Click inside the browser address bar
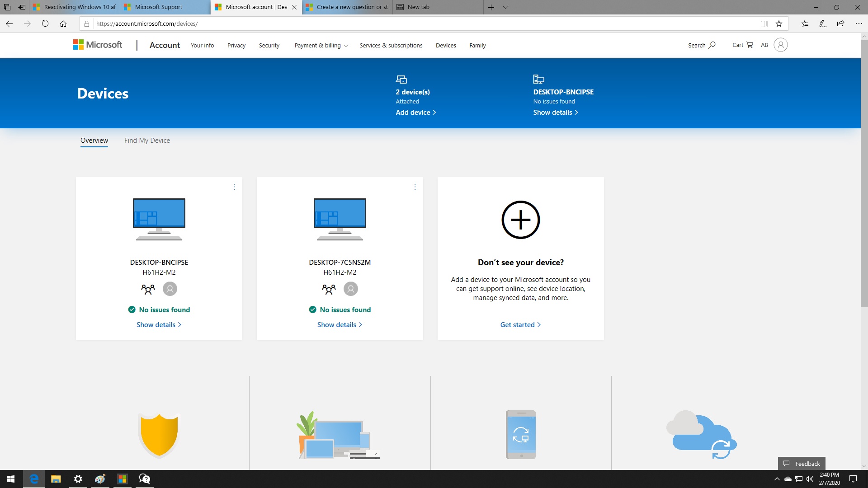 click(271, 23)
